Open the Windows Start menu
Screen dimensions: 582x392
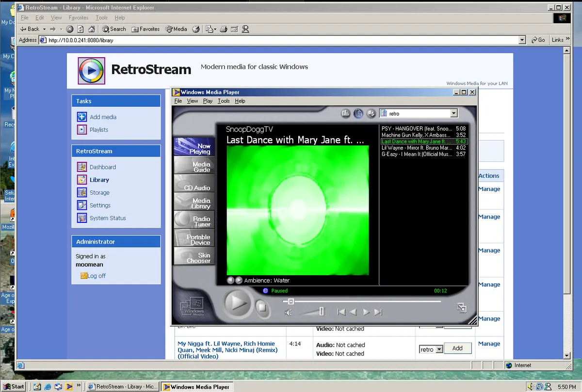click(13, 387)
